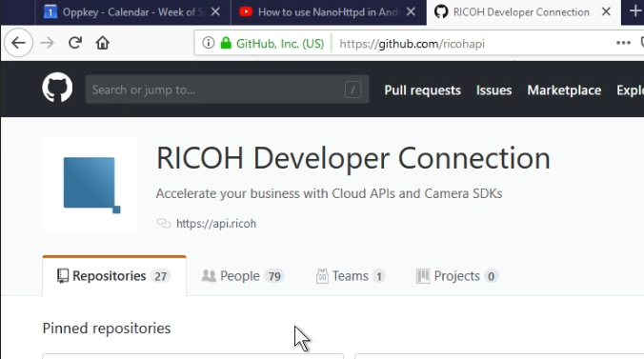Viewport: 644px width, 359px height.
Task: Click the People count badge 79
Action: [x=274, y=276]
